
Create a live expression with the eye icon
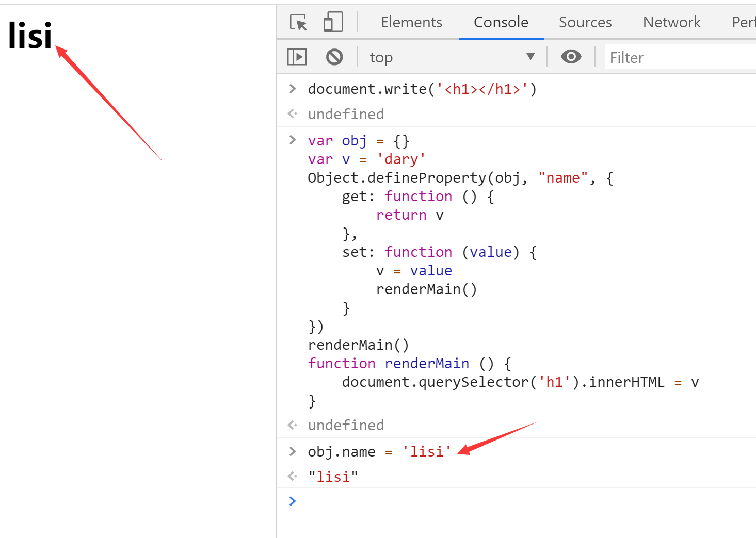tap(571, 57)
